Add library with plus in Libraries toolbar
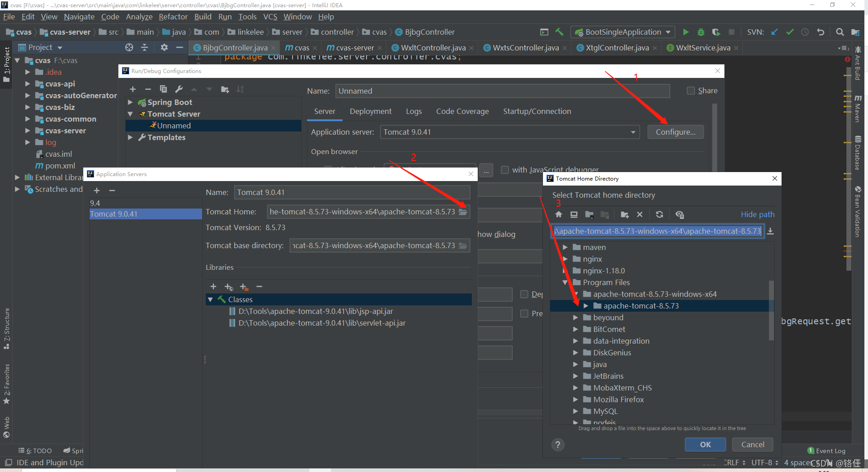 [x=213, y=286]
